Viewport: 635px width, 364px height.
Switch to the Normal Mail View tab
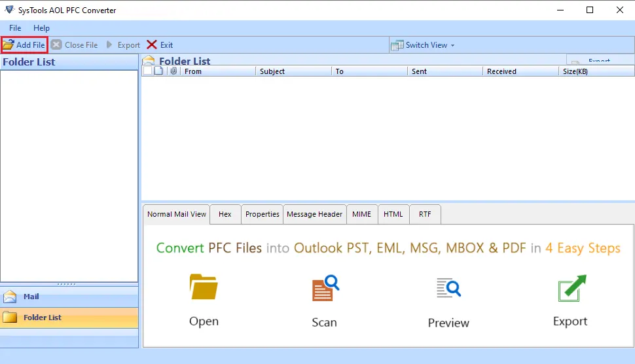pyautogui.click(x=177, y=214)
